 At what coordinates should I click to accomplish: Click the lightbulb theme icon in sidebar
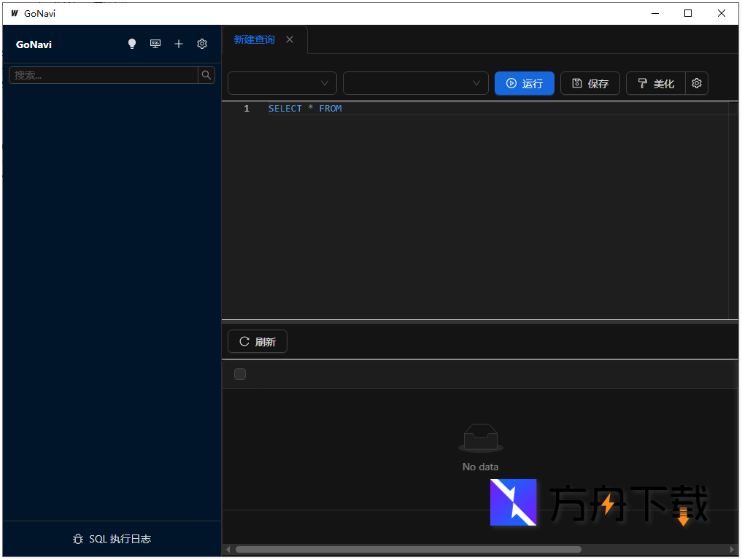(132, 44)
